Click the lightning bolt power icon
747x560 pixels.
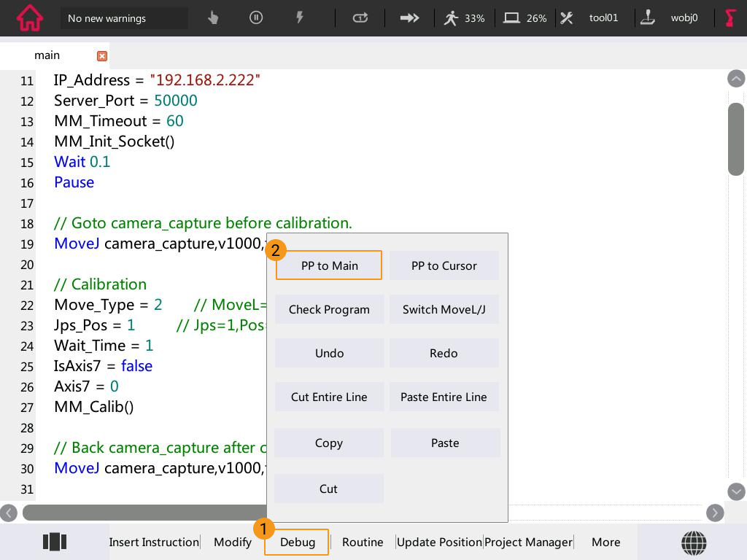click(299, 18)
